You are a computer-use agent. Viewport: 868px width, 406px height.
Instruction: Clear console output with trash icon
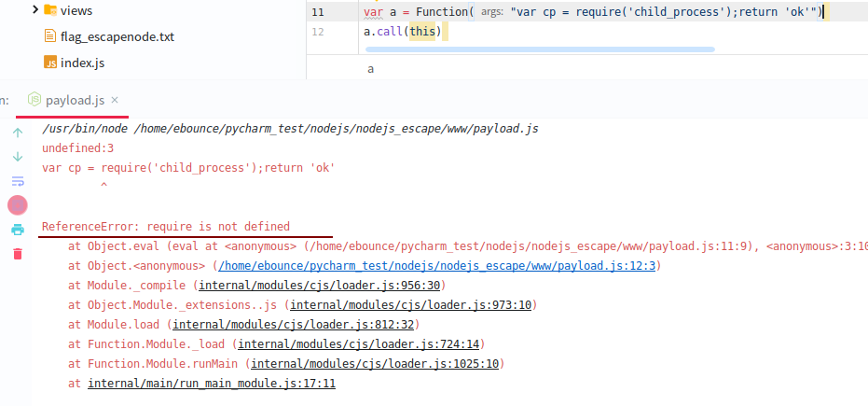pyautogui.click(x=17, y=254)
